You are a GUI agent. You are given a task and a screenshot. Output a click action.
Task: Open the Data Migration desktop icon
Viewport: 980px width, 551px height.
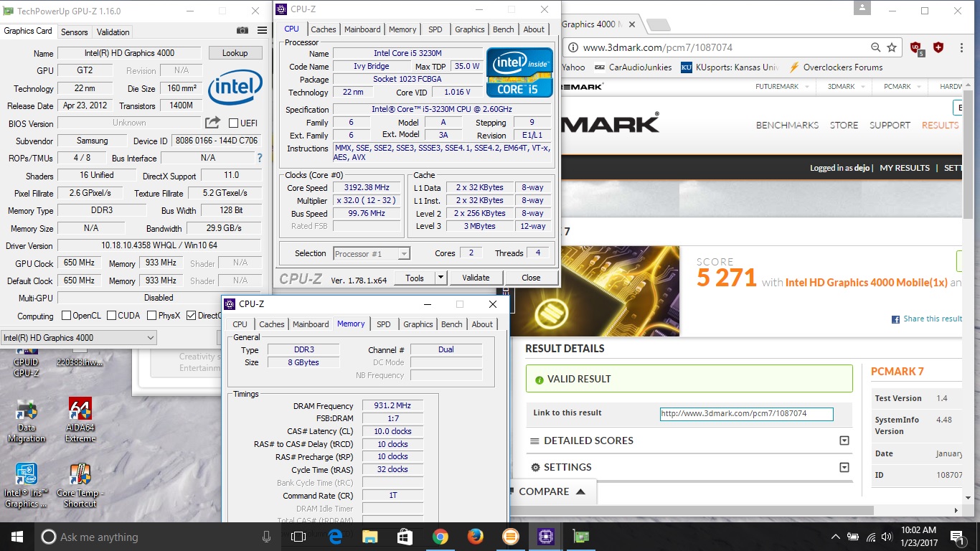click(x=27, y=420)
